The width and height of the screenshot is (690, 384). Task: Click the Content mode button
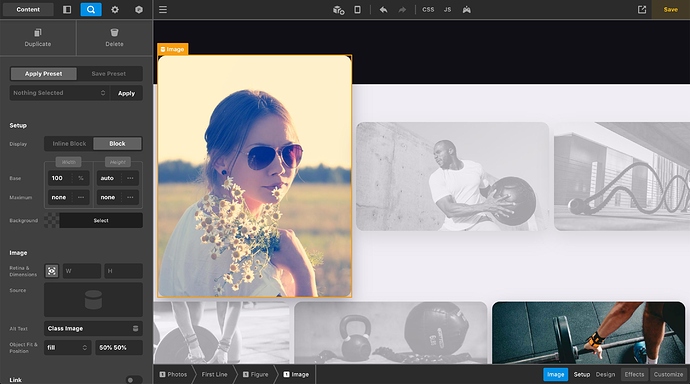point(28,9)
